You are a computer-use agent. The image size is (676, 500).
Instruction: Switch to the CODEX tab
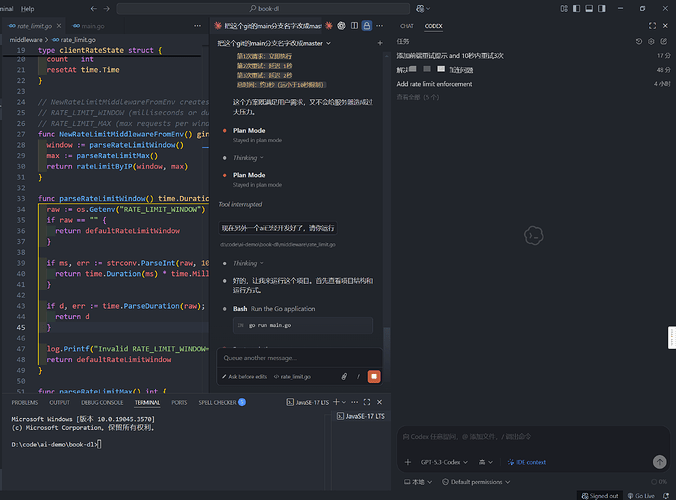433,26
